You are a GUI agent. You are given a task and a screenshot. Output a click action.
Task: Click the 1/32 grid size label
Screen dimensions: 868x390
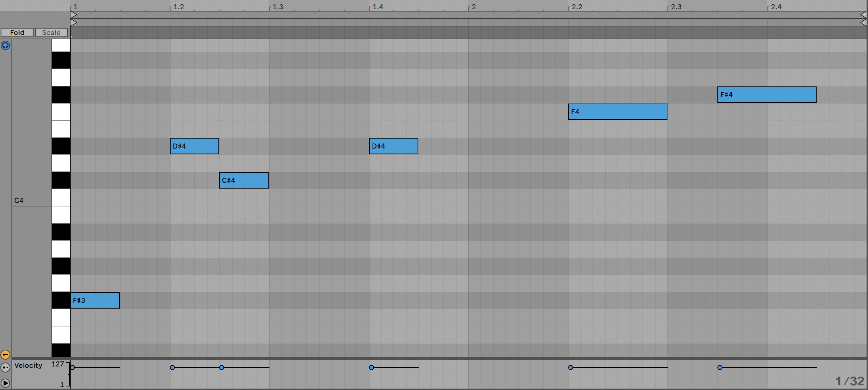pyautogui.click(x=850, y=381)
